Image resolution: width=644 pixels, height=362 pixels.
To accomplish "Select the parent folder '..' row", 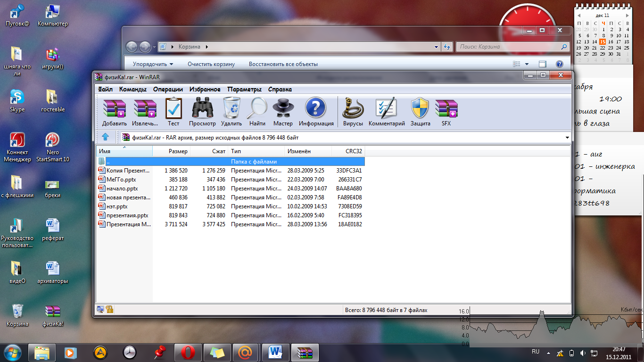I will (231, 161).
